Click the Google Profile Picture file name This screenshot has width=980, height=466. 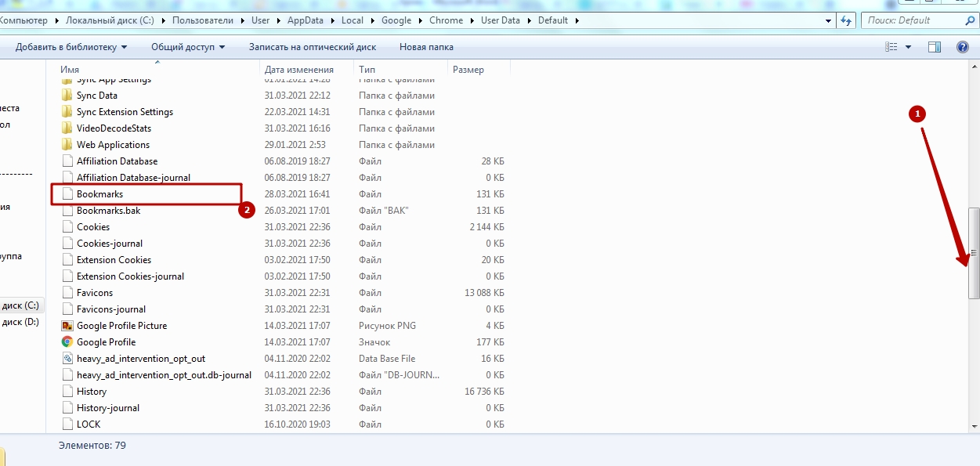[x=121, y=326]
